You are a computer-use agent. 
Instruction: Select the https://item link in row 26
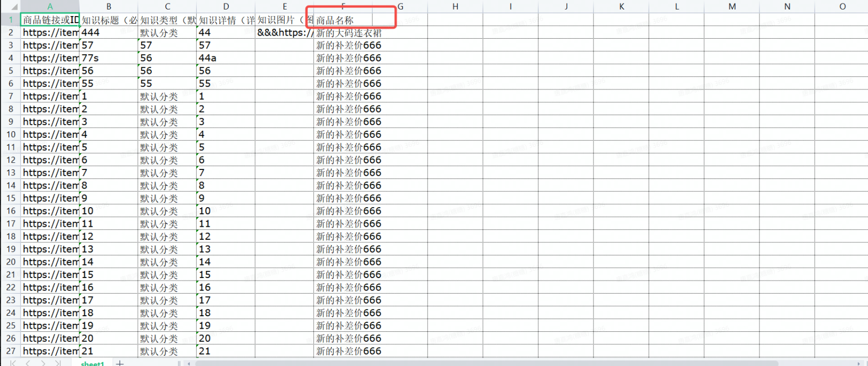click(x=50, y=338)
